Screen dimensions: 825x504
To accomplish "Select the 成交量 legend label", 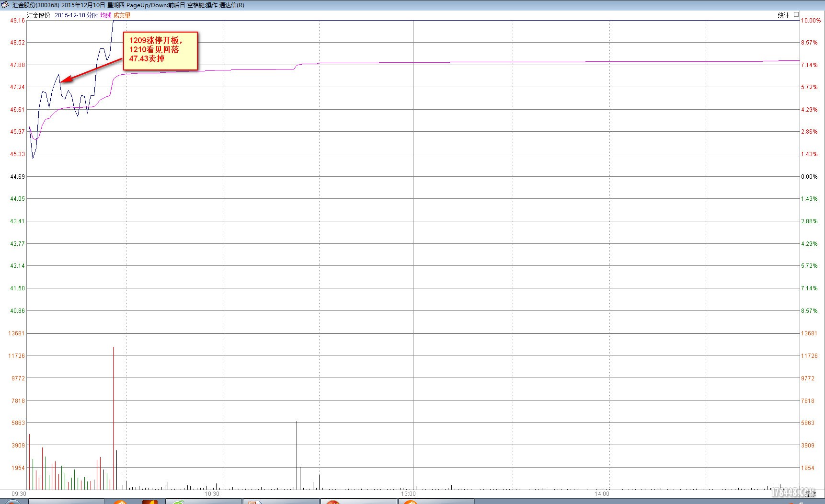I will tap(122, 15).
